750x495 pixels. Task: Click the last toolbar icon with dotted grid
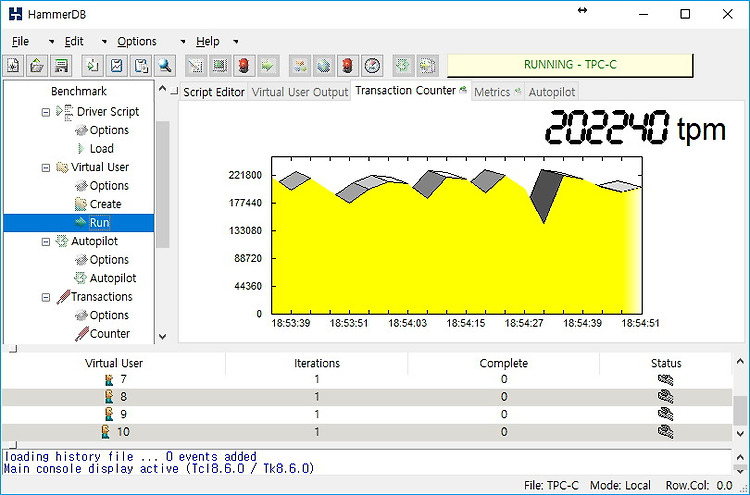[x=428, y=65]
